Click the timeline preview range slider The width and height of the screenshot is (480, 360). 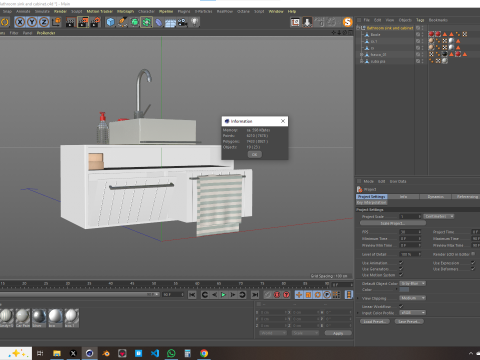[79, 295]
